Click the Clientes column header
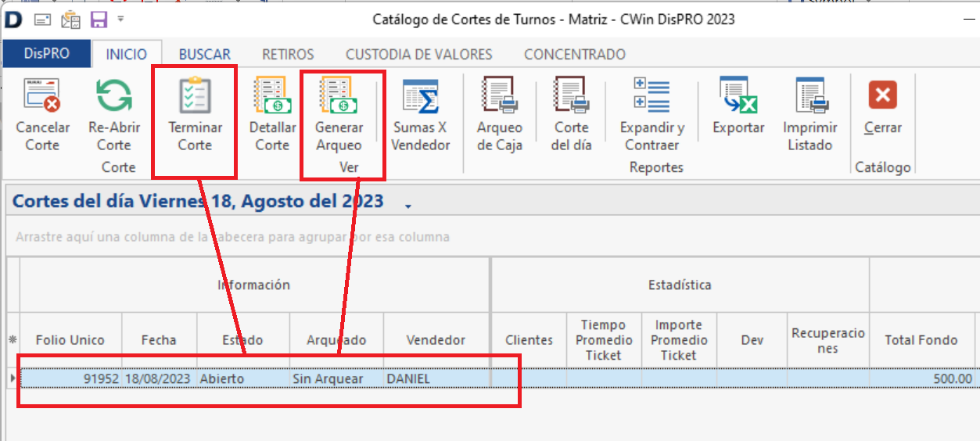The height and width of the screenshot is (441, 980). coord(529,340)
